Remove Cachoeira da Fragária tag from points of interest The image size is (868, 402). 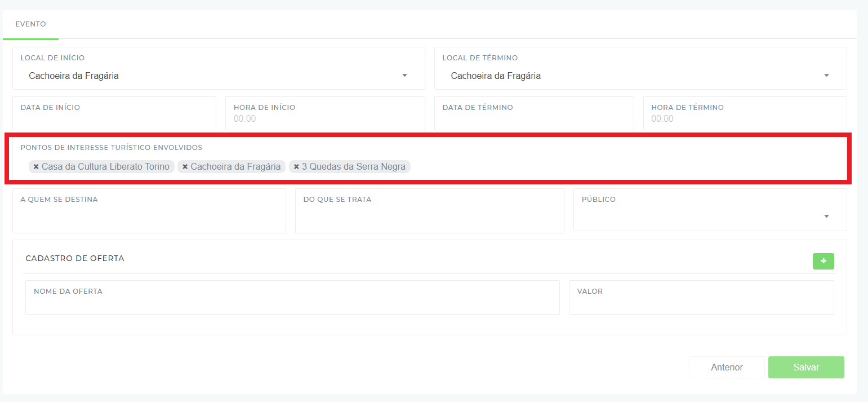pos(185,167)
